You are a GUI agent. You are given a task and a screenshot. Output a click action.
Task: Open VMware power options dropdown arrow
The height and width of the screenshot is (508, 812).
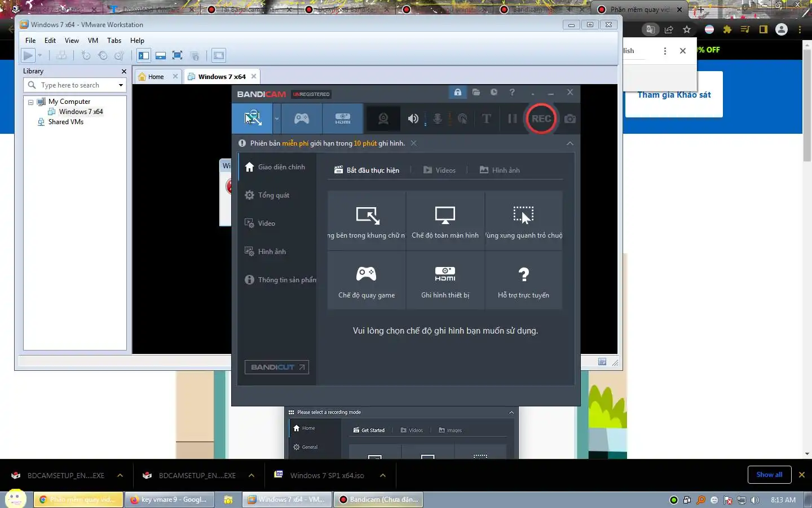click(x=39, y=55)
